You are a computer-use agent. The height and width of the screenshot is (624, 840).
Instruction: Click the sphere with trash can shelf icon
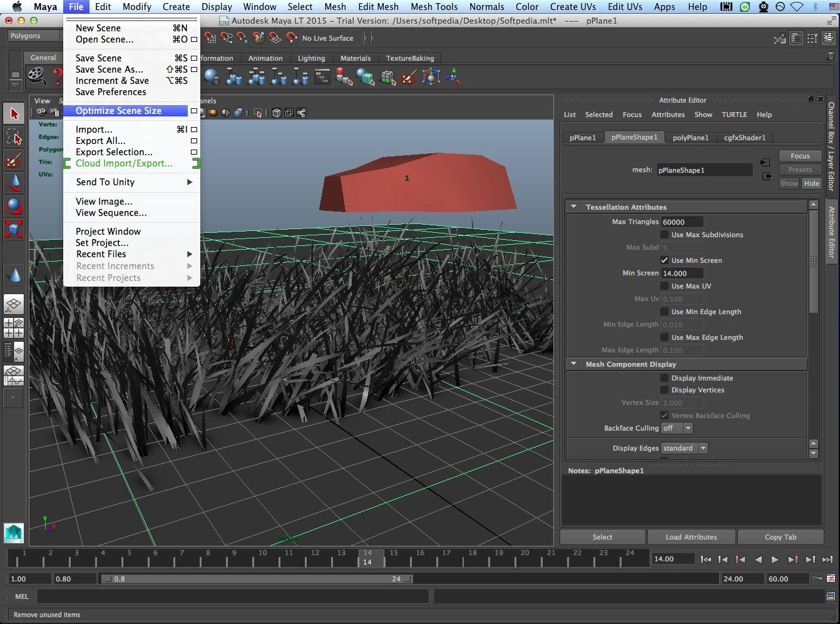212,77
